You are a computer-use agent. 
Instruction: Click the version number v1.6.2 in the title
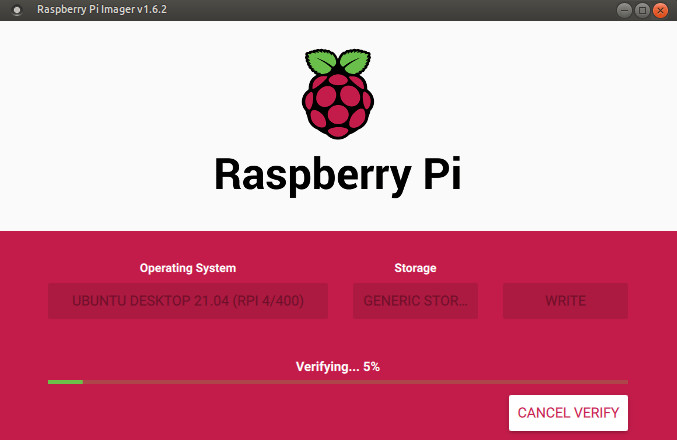click(147, 10)
